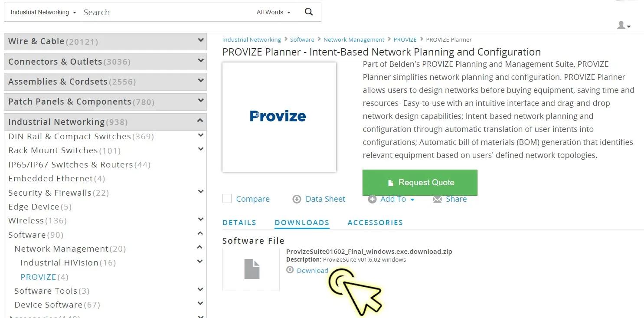Click the magnifying glass search icon
Image resolution: width=644 pixels, height=318 pixels.
click(309, 12)
